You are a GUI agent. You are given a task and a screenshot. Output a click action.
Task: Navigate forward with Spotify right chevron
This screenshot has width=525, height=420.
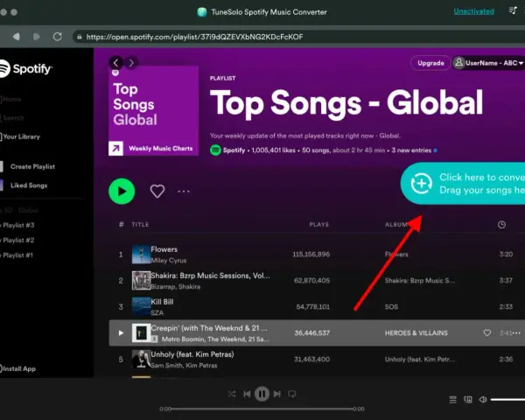[x=131, y=63]
